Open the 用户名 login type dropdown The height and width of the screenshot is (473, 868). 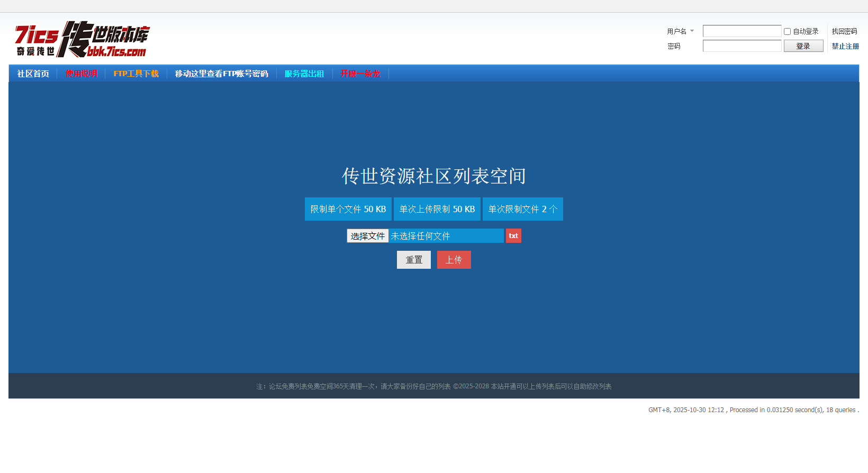pyautogui.click(x=680, y=31)
